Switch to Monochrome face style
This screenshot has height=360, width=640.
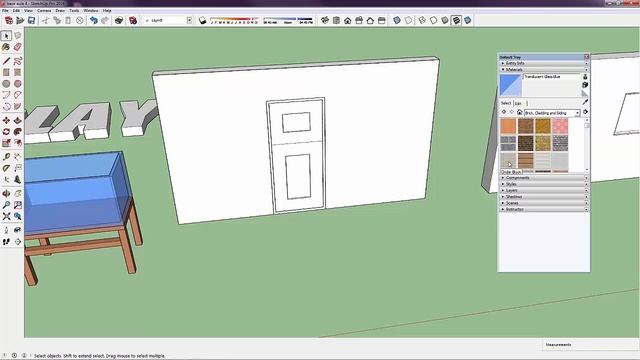pos(468,20)
